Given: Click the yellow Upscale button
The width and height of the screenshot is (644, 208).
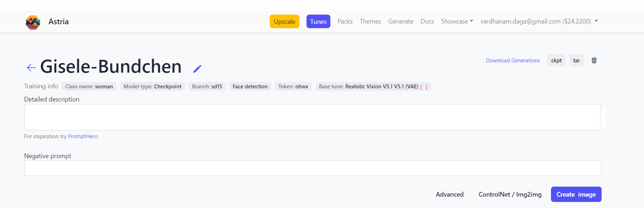Looking at the screenshot, I should point(284,21).
